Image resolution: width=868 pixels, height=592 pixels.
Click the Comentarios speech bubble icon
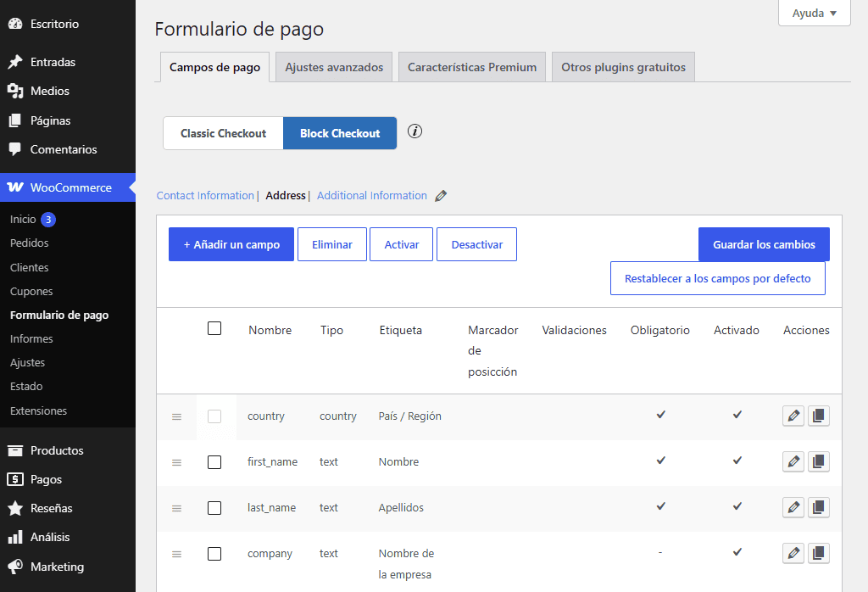(15, 149)
